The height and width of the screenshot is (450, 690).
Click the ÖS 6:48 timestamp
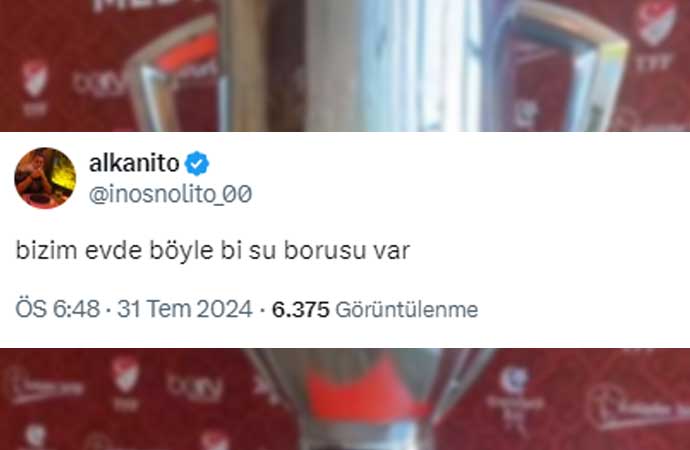coord(58,309)
